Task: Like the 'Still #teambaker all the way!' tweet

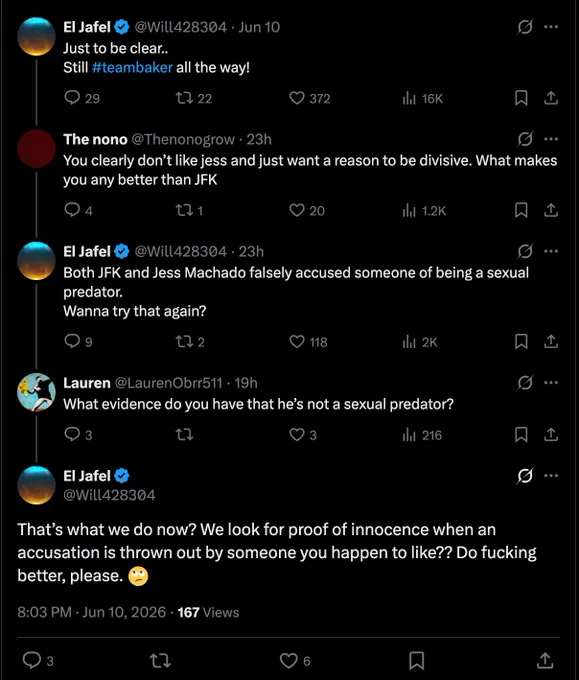Action: coord(310,98)
